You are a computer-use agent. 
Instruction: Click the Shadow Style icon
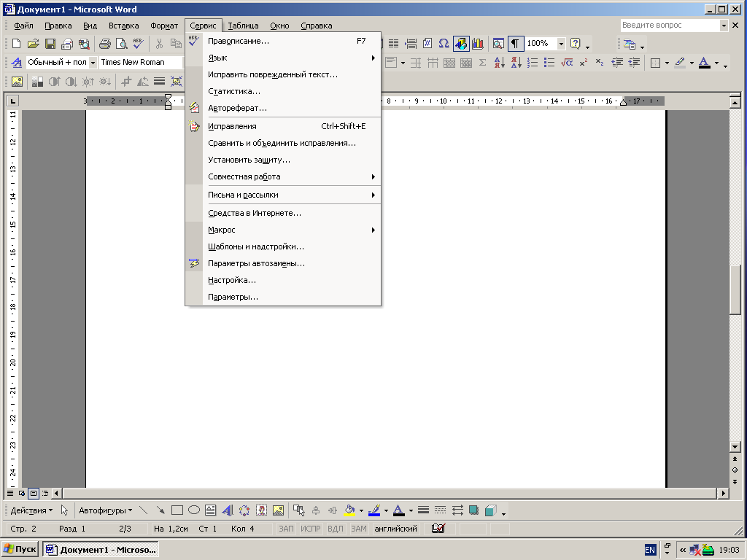pyautogui.click(x=473, y=510)
